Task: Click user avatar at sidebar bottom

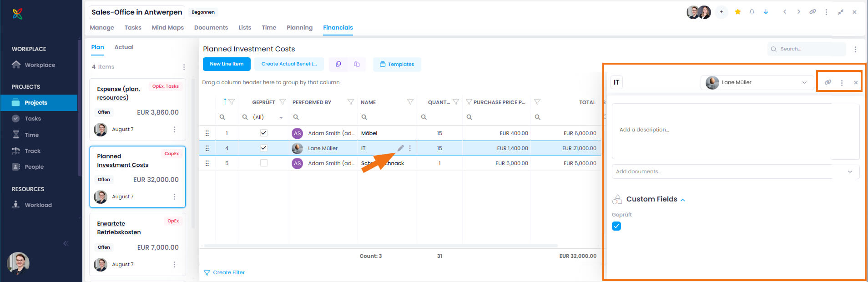Action: (x=18, y=263)
